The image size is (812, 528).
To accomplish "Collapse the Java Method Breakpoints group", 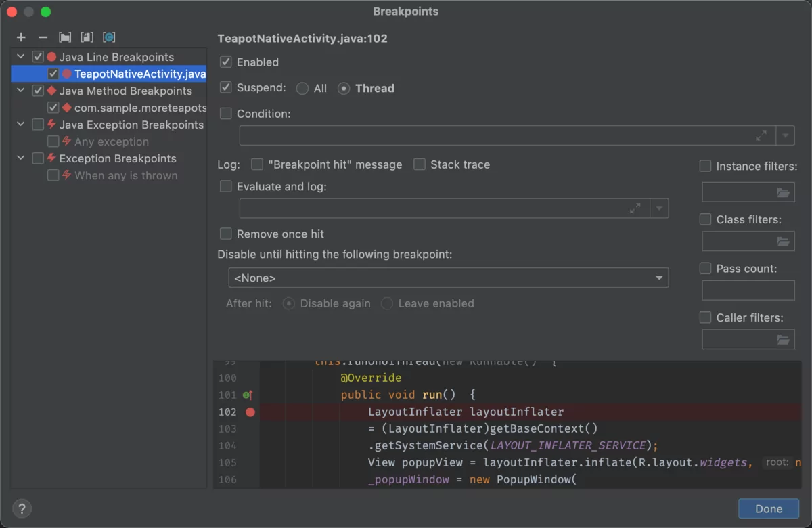I will coord(21,91).
